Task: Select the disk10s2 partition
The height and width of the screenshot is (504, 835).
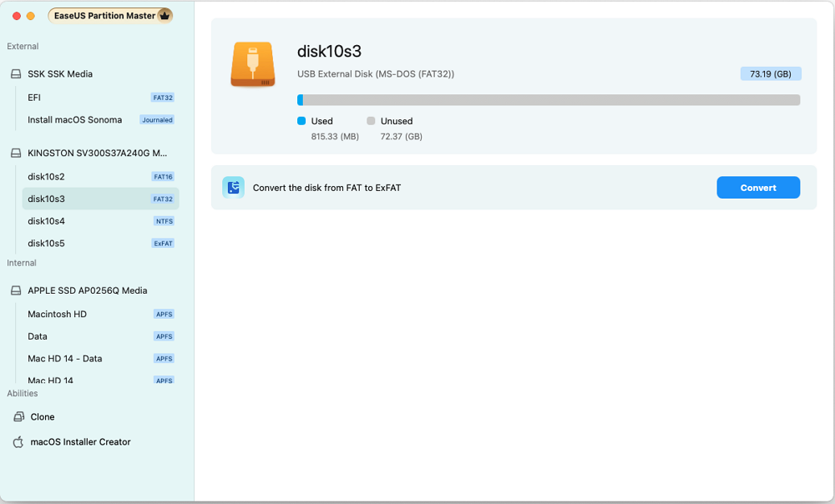Action: pos(101,177)
